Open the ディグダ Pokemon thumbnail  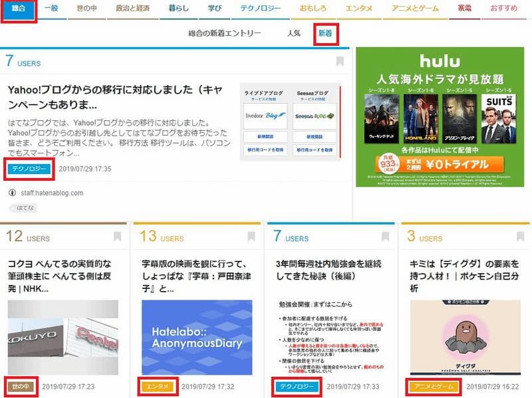465,338
